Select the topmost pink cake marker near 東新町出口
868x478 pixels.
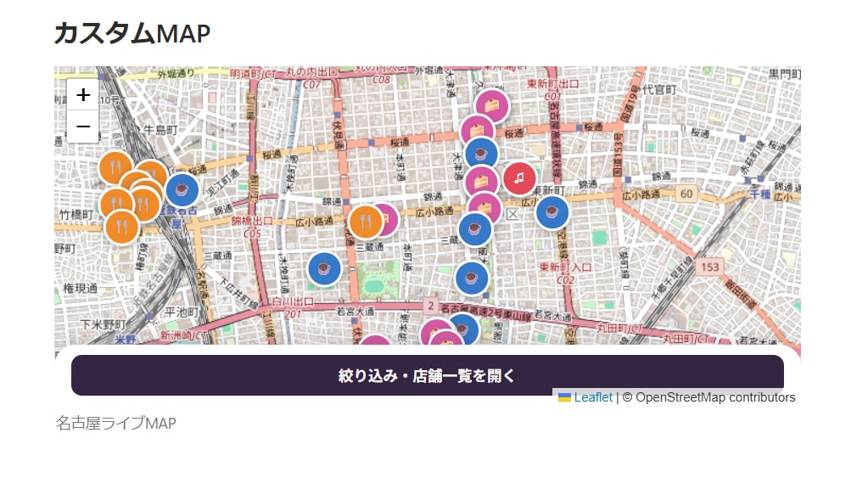point(491,104)
